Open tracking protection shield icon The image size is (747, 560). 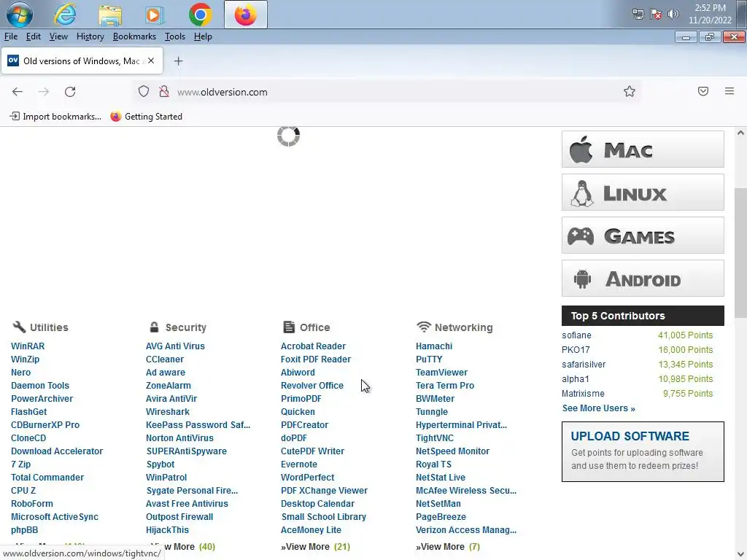[x=144, y=91]
